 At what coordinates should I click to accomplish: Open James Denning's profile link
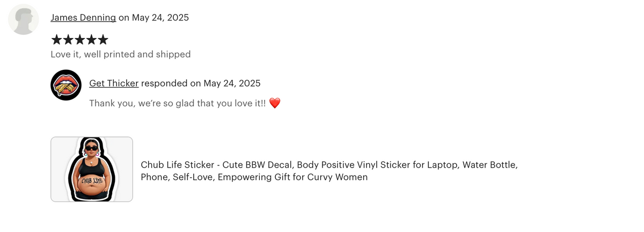click(83, 17)
